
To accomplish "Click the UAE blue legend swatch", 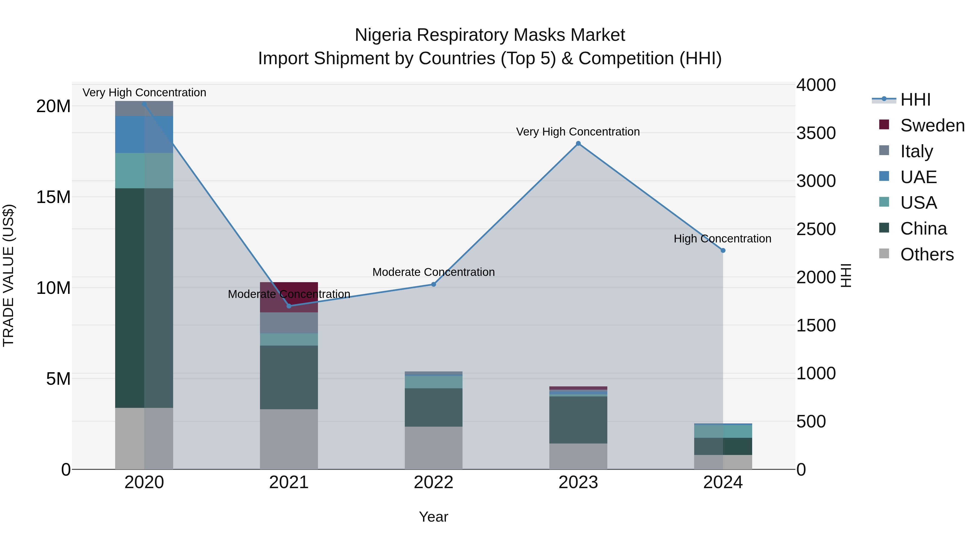I will click(884, 176).
